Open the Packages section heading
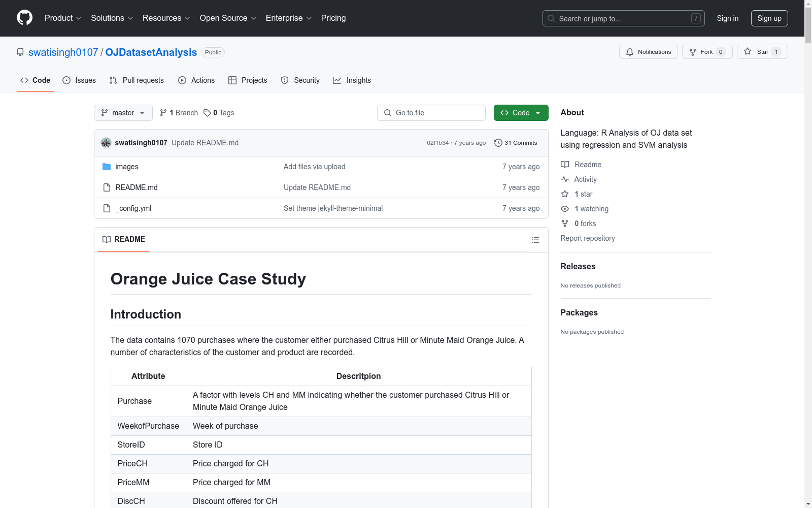812x508 pixels. 579,312
